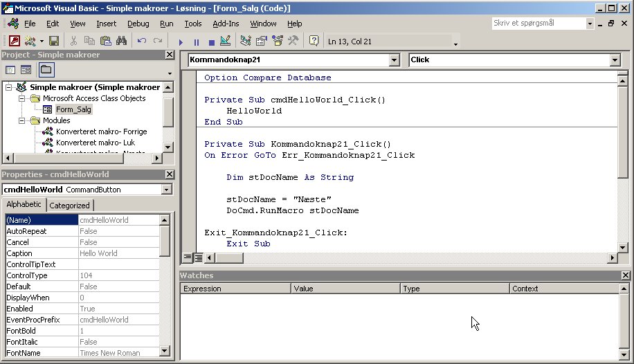
Task: Toggle Folders button in Project pane
Action: (46, 70)
